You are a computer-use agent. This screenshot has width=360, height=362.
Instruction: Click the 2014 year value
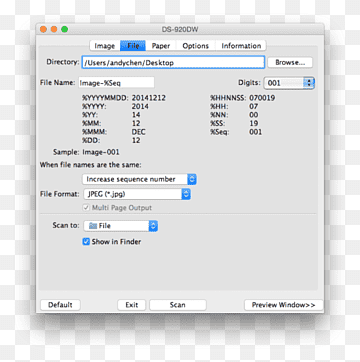point(140,107)
